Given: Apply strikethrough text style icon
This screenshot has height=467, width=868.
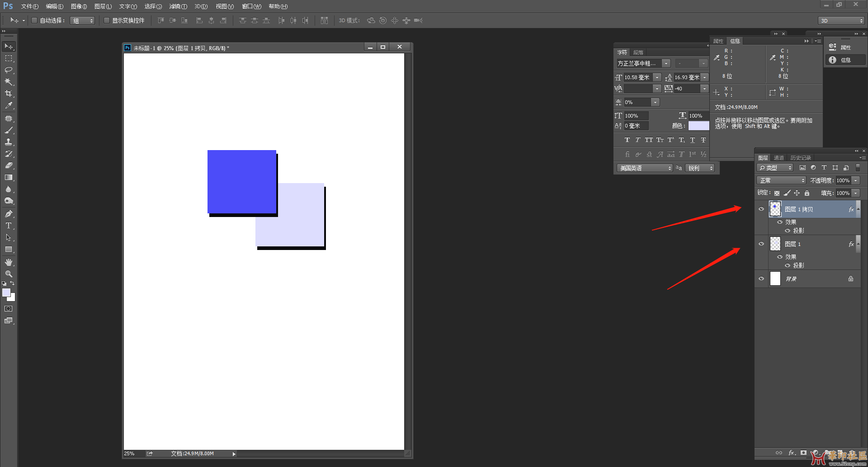Looking at the screenshot, I should pyautogui.click(x=703, y=140).
